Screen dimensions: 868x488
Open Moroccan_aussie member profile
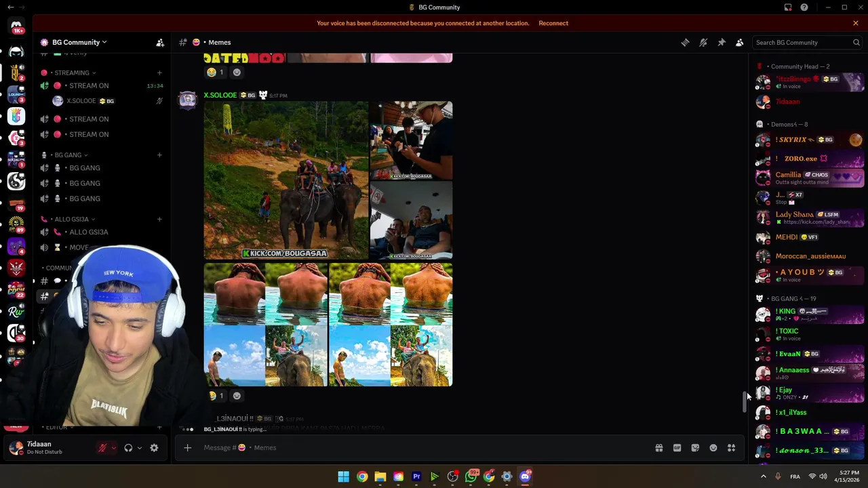click(809, 256)
